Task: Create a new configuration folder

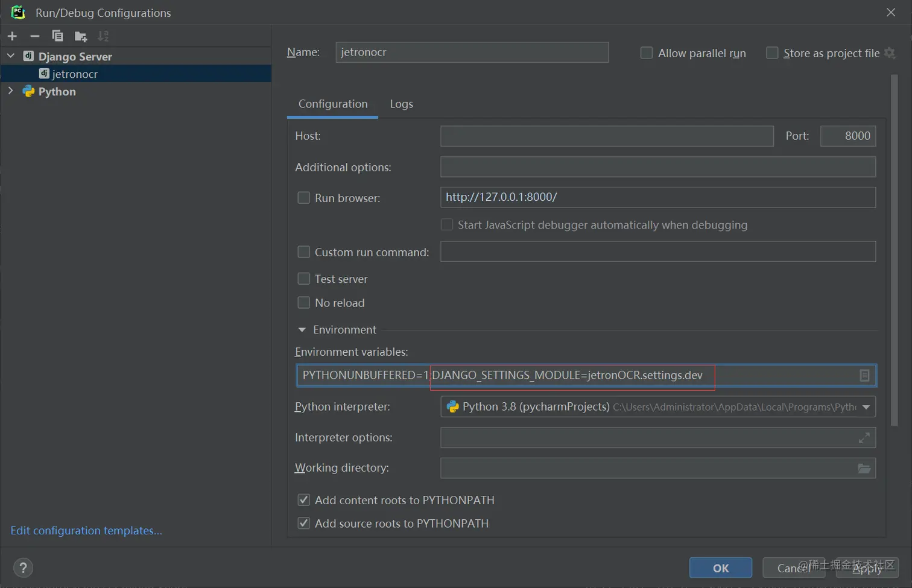Action: click(81, 36)
